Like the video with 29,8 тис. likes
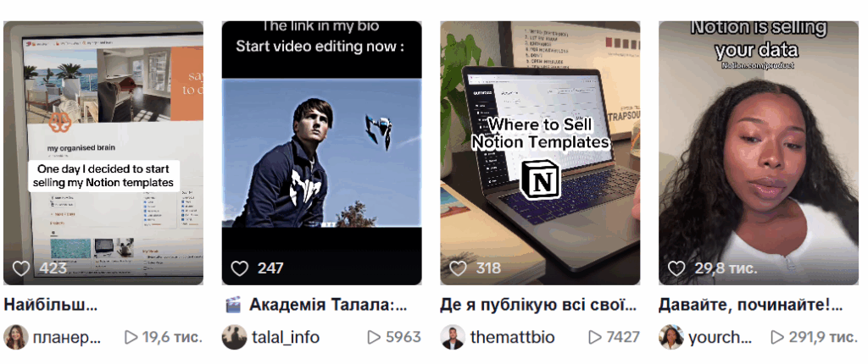The height and width of the screenshot is (364, 868). 676,269
